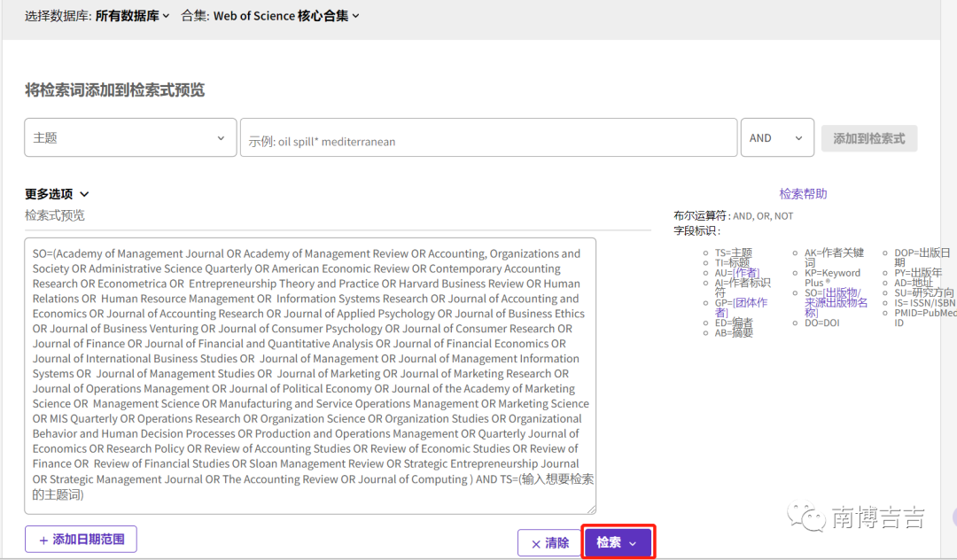Viewport: 957px width, 560px height.
Task: Click the search term input field
Action: [x=489, y=138]
